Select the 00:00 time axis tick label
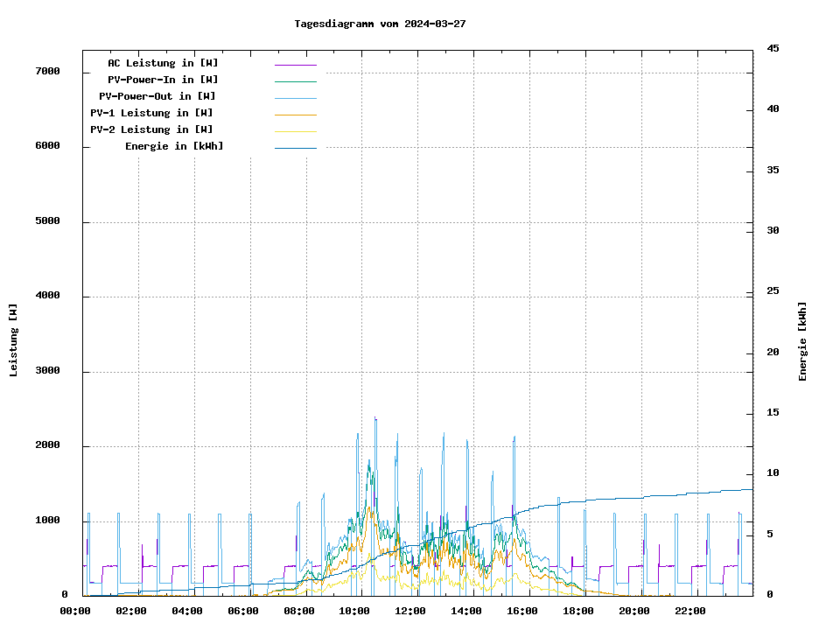The height and width of the screenshot is (630, 840). coord(75,611)
